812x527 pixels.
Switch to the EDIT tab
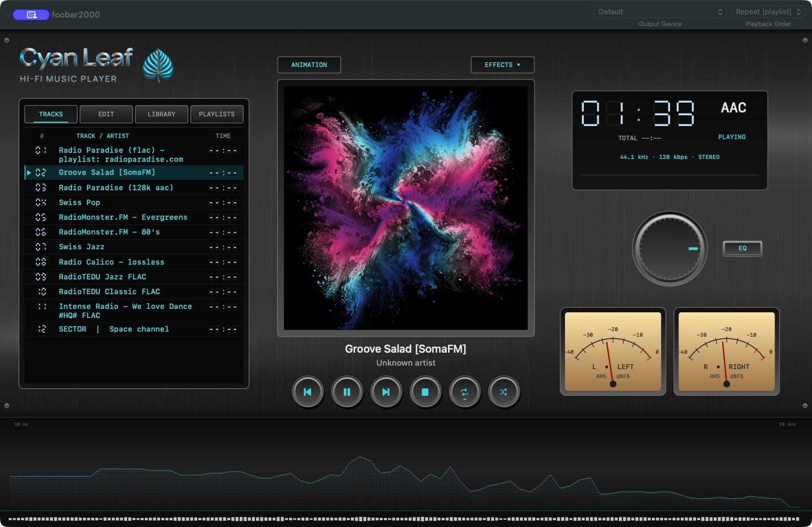pos(106,114)
